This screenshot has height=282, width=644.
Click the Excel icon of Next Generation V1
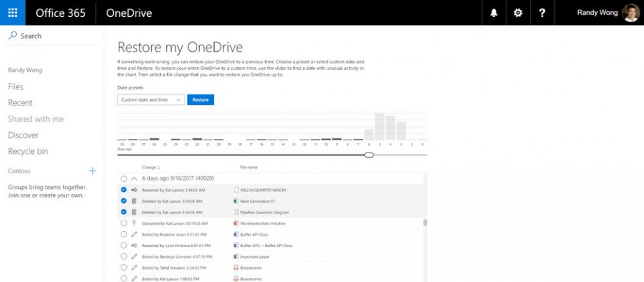tap(235, 201)
